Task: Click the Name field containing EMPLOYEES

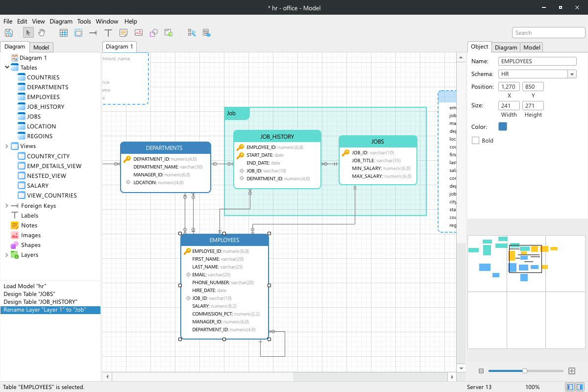Action: point(537,61)
